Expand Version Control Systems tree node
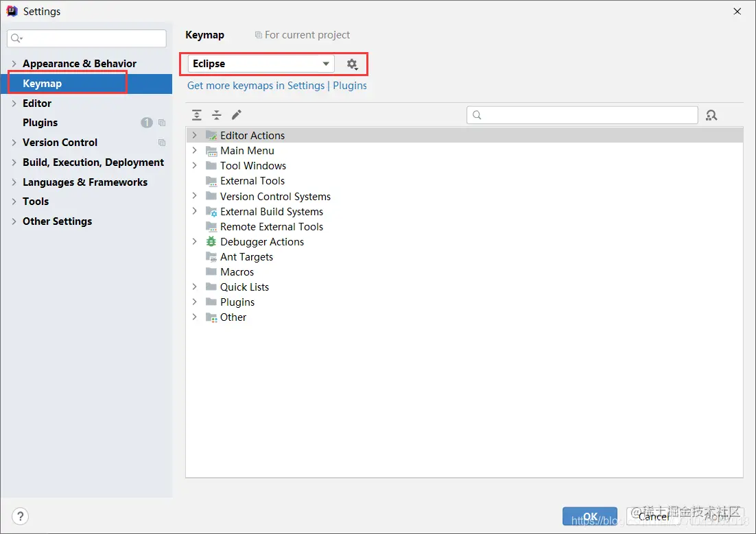The width and height of the screenshot is (756, 534). pyautogui.click(x=194, y=195)
